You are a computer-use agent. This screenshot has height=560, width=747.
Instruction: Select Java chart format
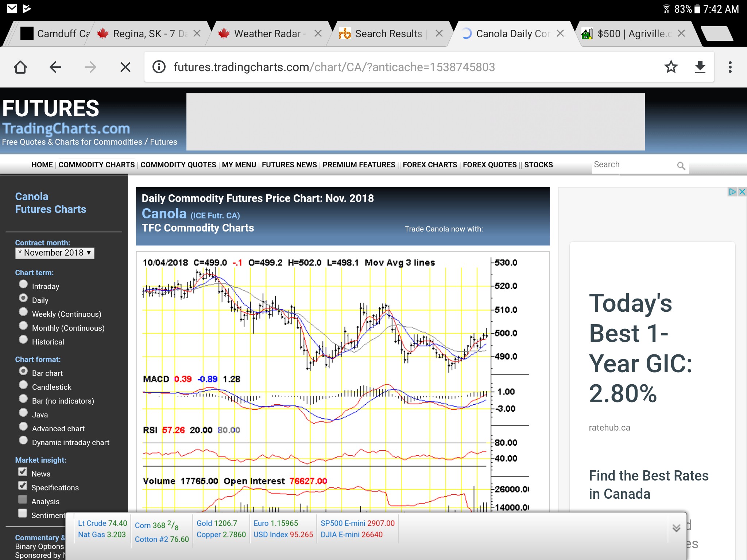click(x=23, y=412)
